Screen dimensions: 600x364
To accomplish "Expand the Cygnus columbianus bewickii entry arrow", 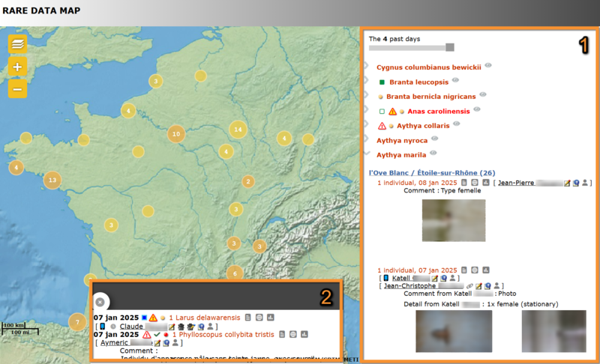I will point(367,66).
